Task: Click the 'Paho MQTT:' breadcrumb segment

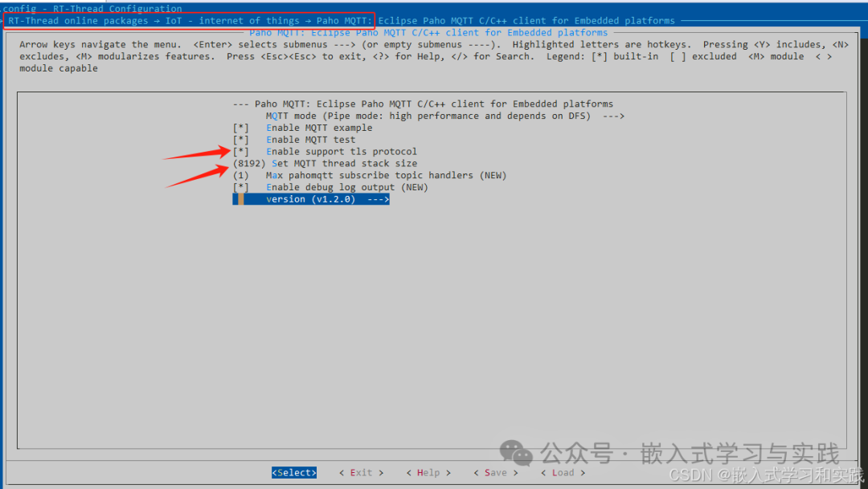Action: (342, 21)
